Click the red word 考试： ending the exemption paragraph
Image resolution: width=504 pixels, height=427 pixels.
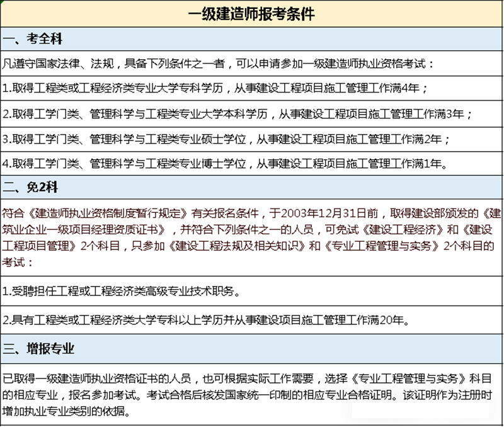coord(16,261)
